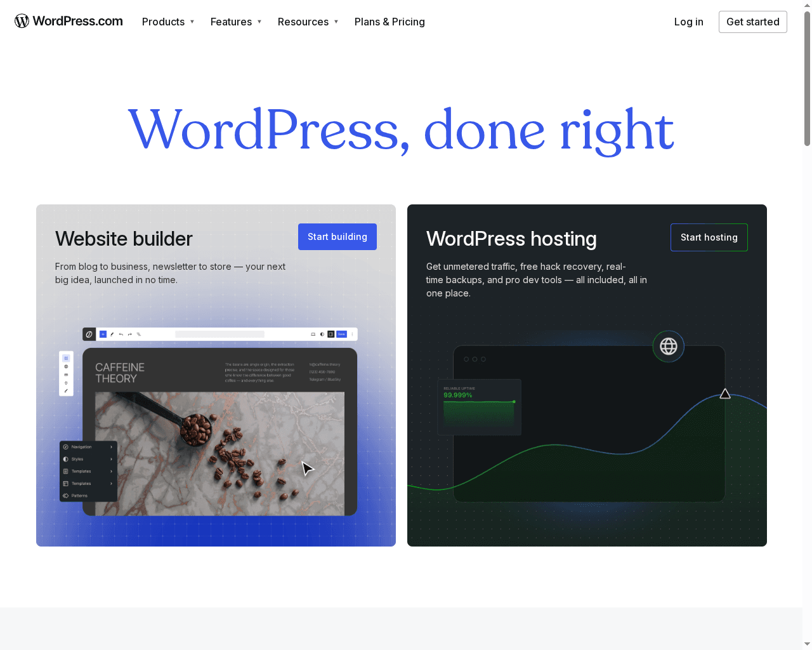
Task: Select Plans & Pricing in the navigation
Action: (x=390, y=22)
